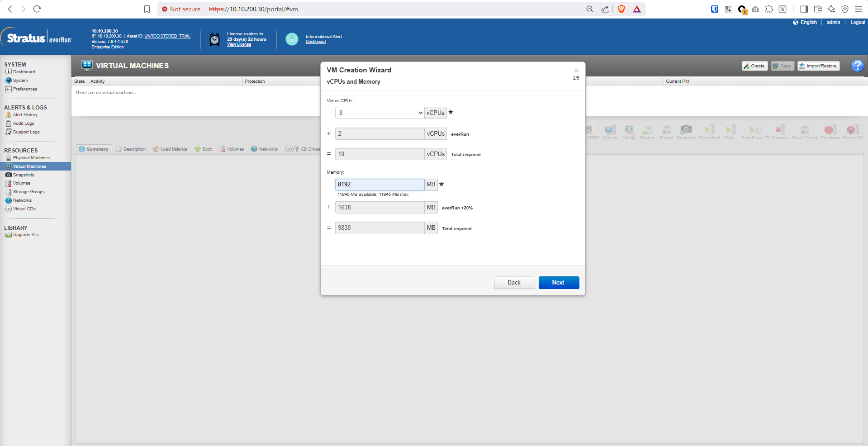Click the Brave Shields lion icon
868x446 pixels.
tap(621, 9)
